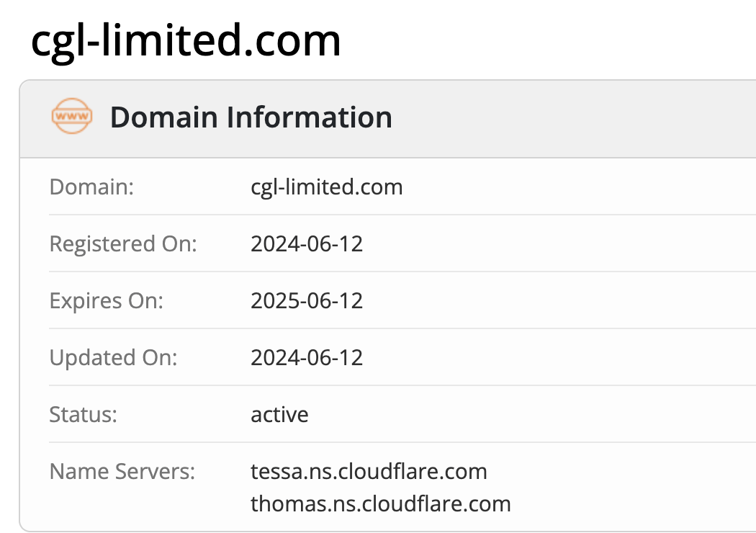
Task: Click the 'Name Servers:' label
Action: pyautogui.click(x=122, y=472)
